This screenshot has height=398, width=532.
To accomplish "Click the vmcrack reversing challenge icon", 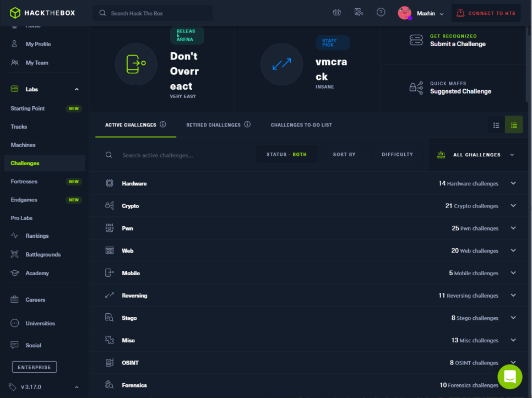I will tap(281, 64).
